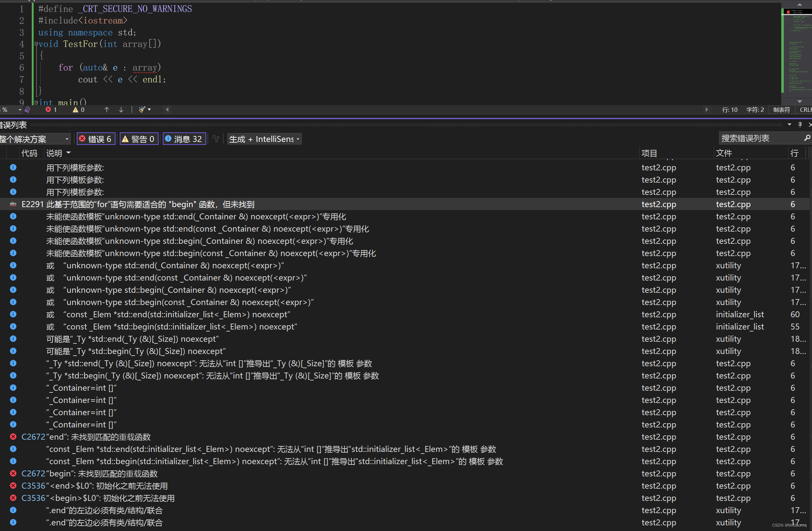Select the C3536 "<end>$L0" error row
The height and width of the screenshot is (531, 812).
(x=405, y=486)
